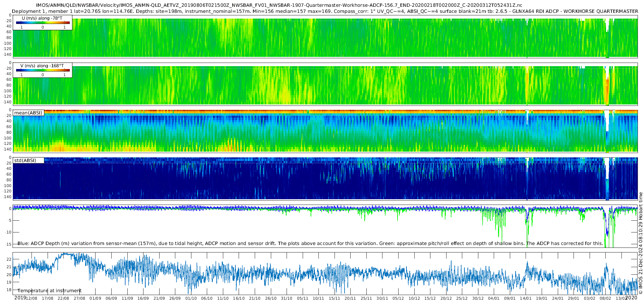Viewport: 644px width, 304px height.
Task: Click the 'U (m/s) along -78°T' legend title
Action: pos(42,18)
